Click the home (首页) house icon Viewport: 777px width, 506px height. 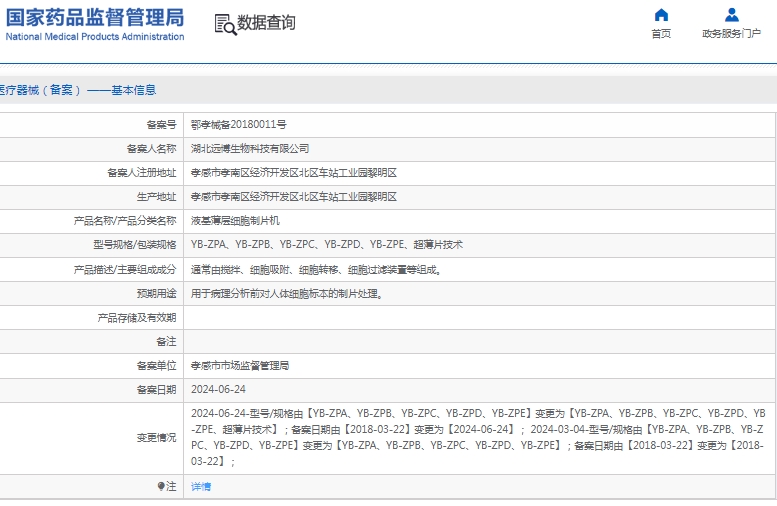click(661, 15)
